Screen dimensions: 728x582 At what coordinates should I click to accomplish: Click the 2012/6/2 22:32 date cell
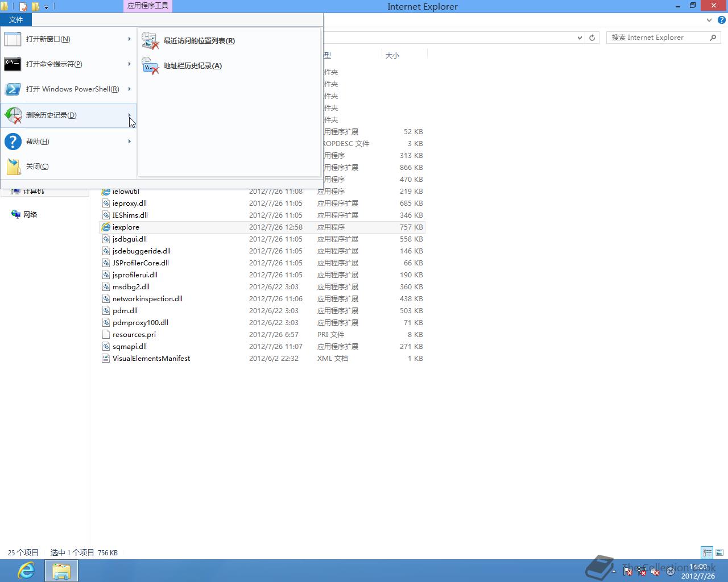(274, 358)
